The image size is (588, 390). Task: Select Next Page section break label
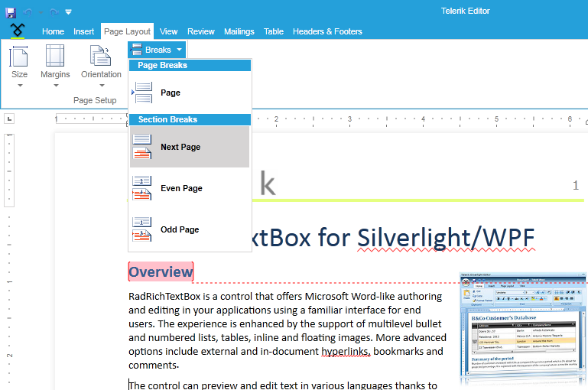coord(180,147)
